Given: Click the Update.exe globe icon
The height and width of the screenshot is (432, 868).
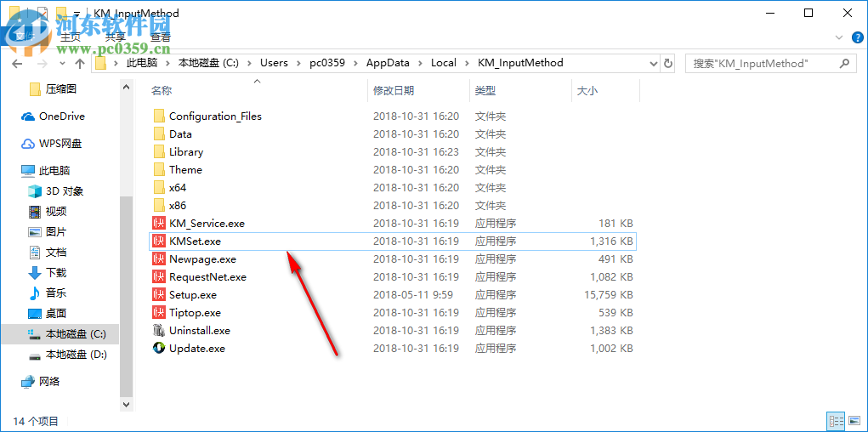Looking at the screenshot, I should pyautogui.click(x=160, y=349).
